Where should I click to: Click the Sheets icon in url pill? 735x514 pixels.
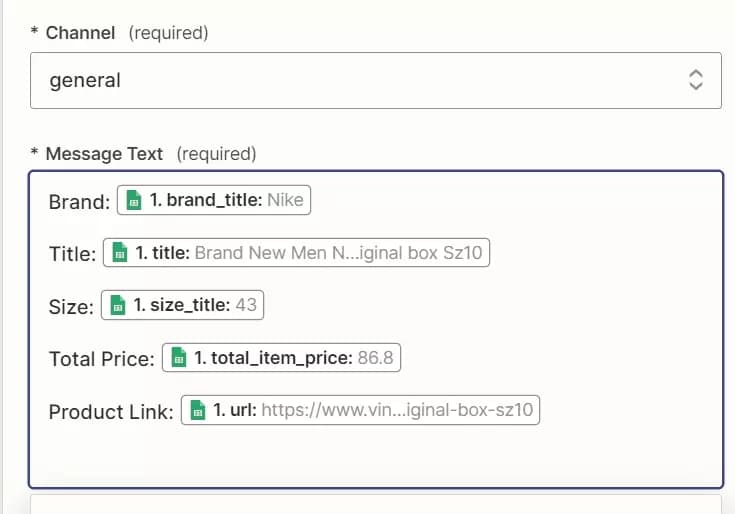199,410
